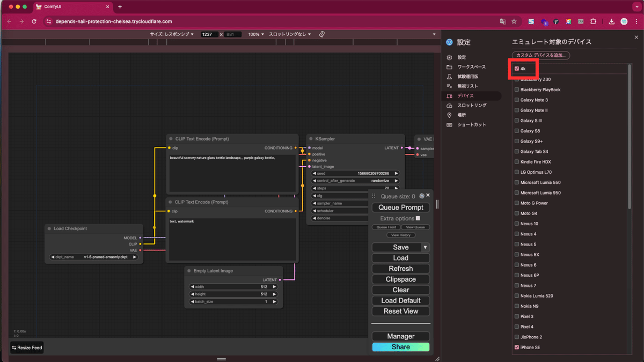Click the colorful square extension icon
The image size is (644, 362).
tap(568, 21)
